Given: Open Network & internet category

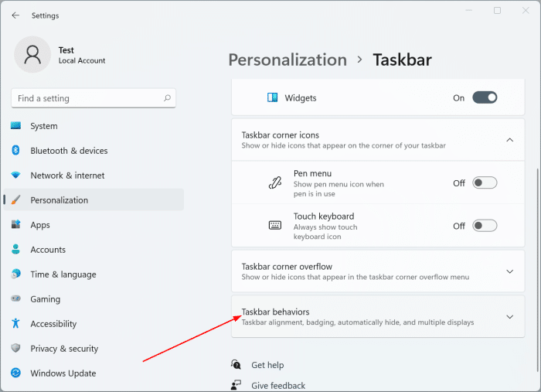Looking at the screenshot, I should (x=94, y=176).
